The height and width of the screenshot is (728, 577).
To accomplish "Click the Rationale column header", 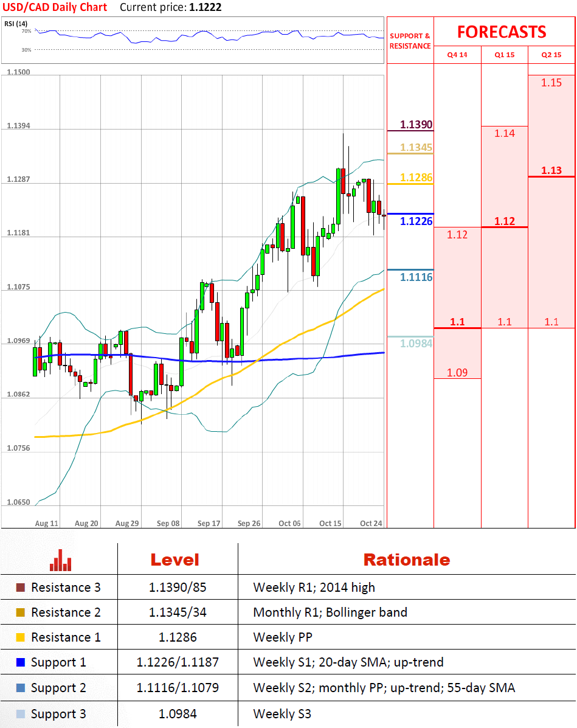I will [x=407, y=560].
